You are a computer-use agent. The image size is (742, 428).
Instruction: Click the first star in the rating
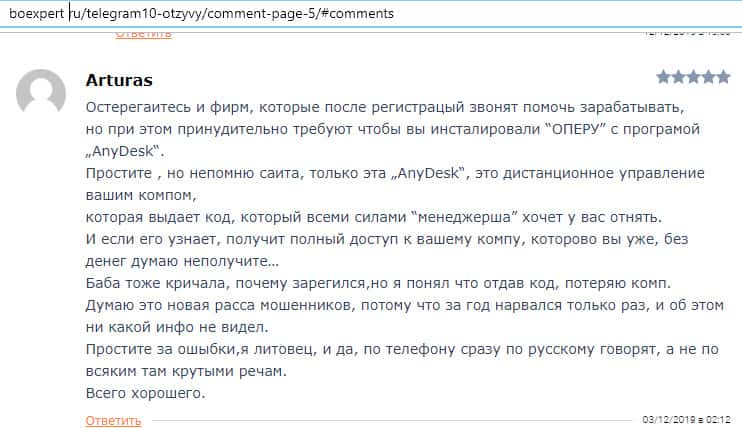pos(664,77)
